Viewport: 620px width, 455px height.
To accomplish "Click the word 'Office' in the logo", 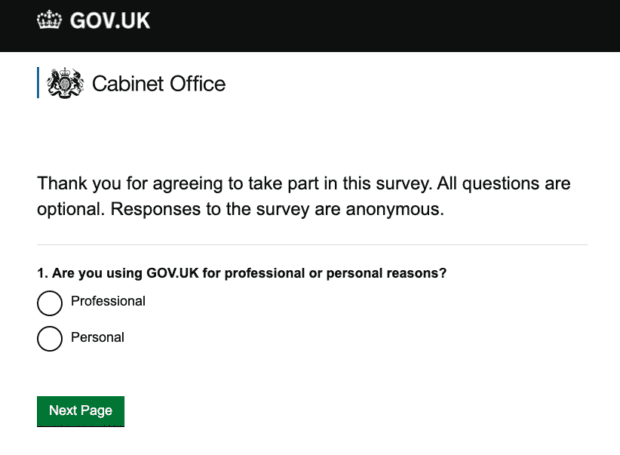I will 198,84.
